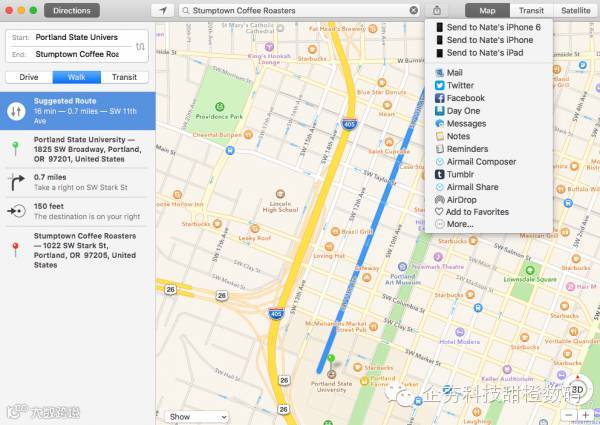
Task: Select Transit mode in directions sidebar
Action: coord(124,77)
